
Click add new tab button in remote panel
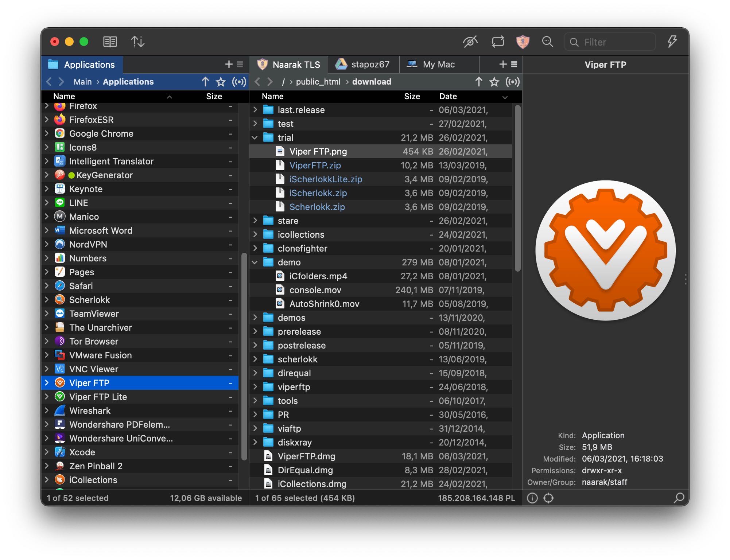(503, 64)
